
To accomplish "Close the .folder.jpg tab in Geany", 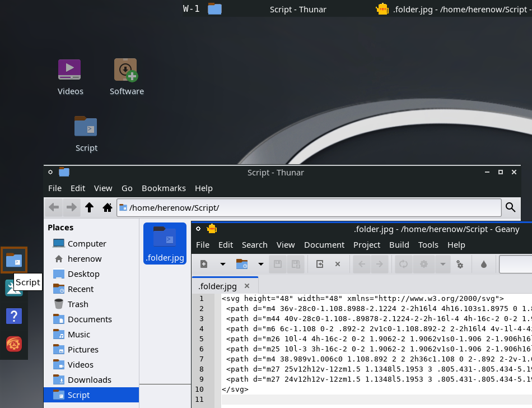I will pos(247,286).
